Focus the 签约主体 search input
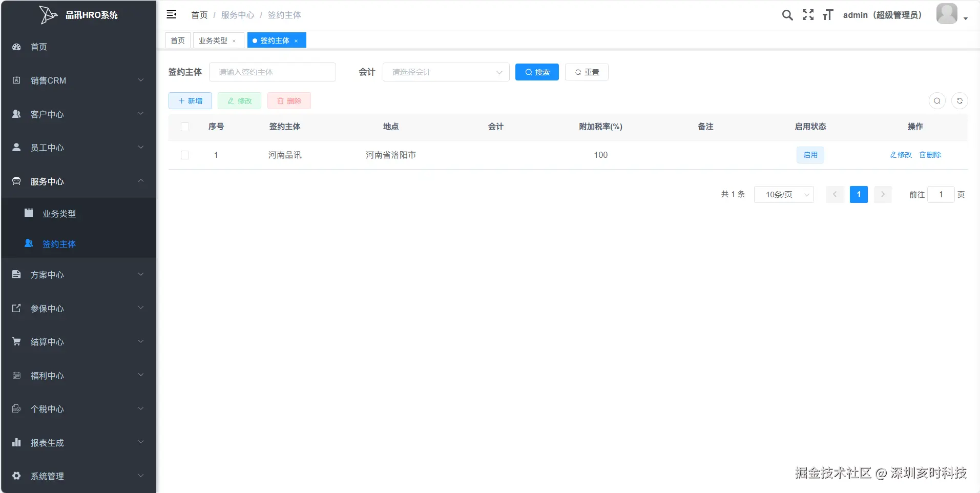The height and width of the screenshot is (493, 980). pos(273,72)
